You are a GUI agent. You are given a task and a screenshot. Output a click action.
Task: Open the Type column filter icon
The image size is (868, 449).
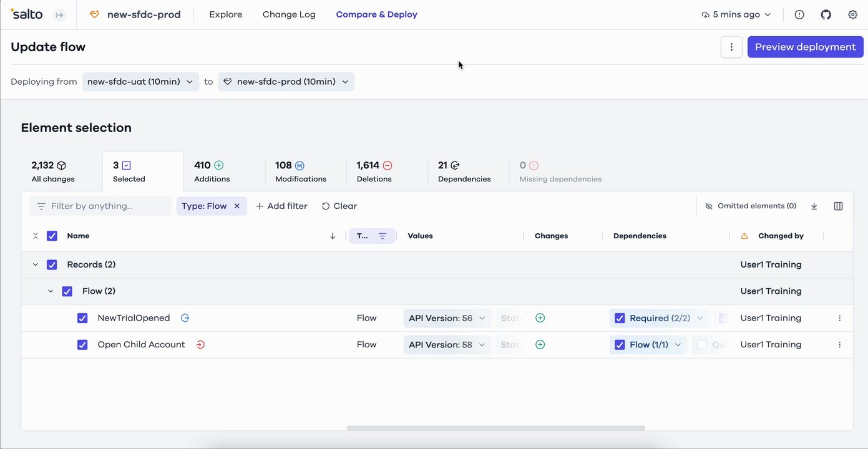click(x=383, y=236)
